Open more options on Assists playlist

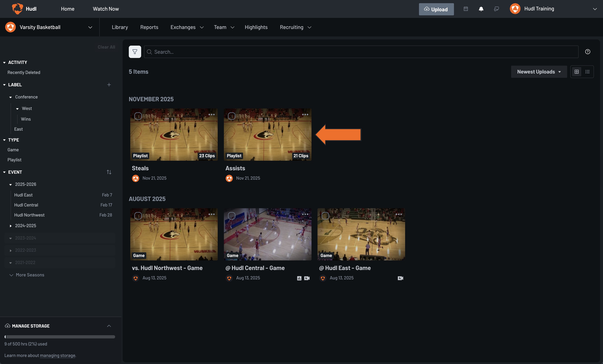pyautogui.click(x=305, y=114)
